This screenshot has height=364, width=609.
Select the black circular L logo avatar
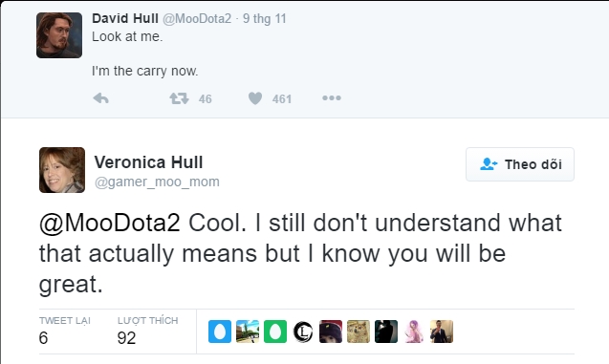(303, 332)
